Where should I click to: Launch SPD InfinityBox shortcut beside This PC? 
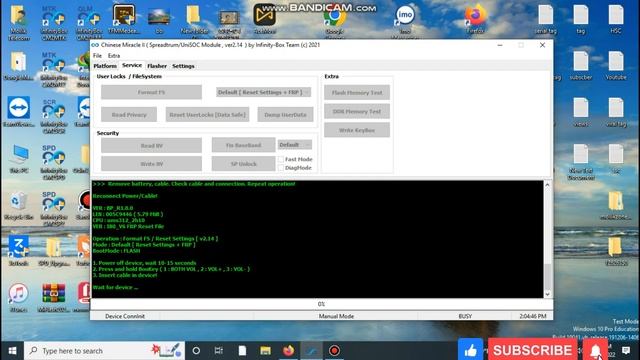(x=53, y=162)
